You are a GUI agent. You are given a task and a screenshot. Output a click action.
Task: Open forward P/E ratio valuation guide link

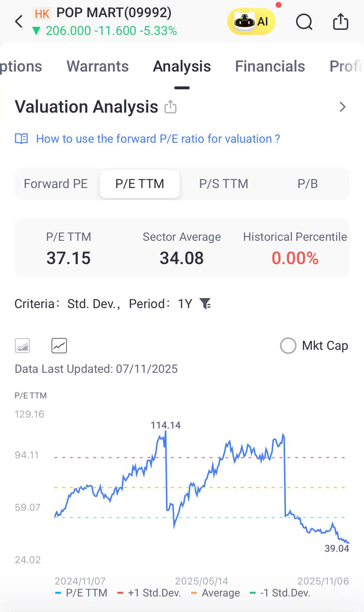tap(158, 139)
